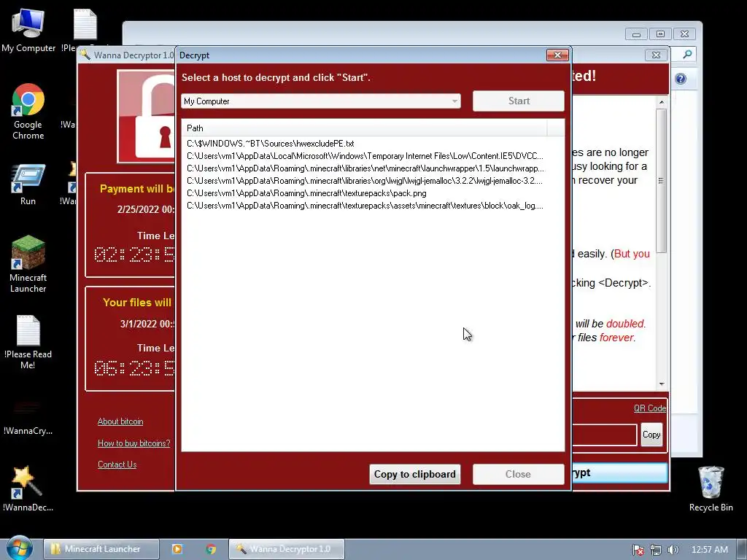This screenshot has width=747, height=560.
Task: Open the How to buy bitcoins? link
Action: click(x=134, y=443)
